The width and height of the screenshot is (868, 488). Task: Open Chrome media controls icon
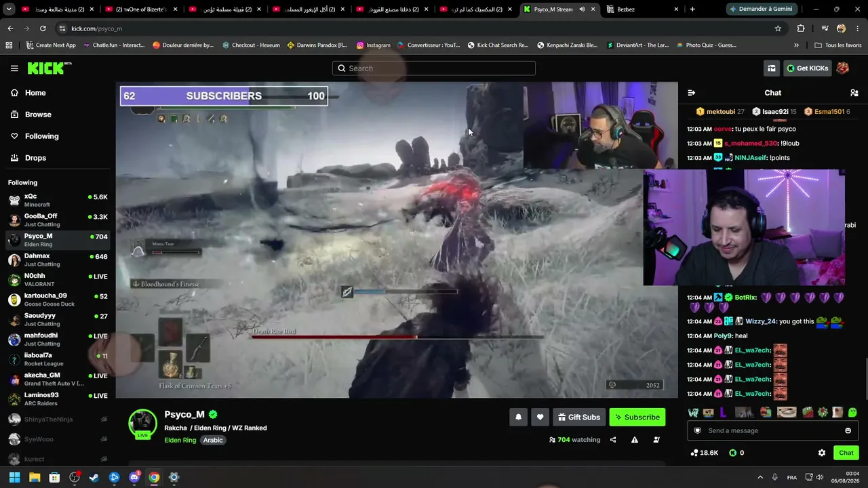coord(825,28)
